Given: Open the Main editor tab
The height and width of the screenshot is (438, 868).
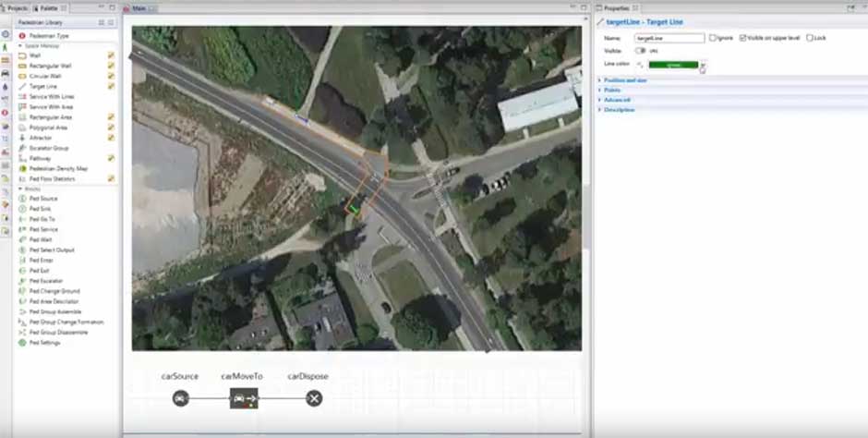Looking at the screenshot, I should tap(138, 7).
